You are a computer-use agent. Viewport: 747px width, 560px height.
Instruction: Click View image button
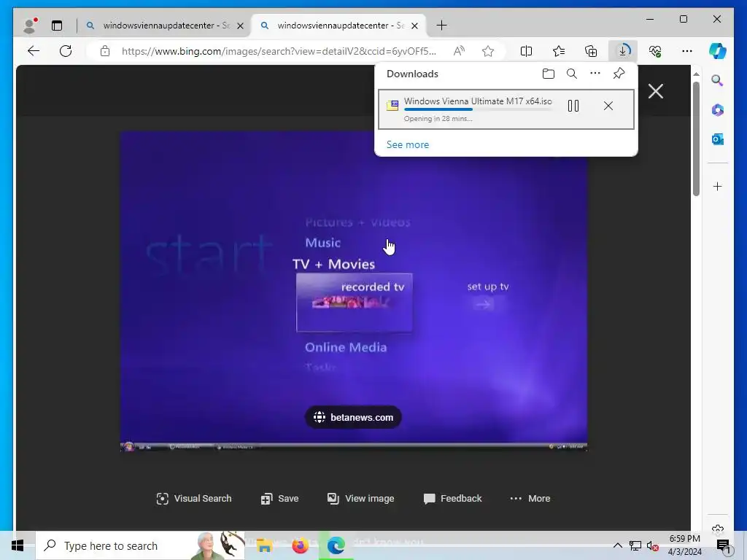(360, 499)
